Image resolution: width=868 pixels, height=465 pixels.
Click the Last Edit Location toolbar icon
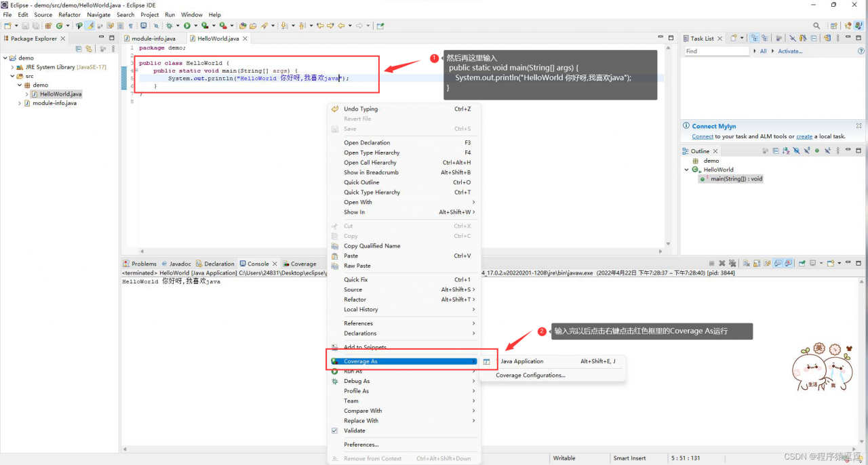pos(319,26)
